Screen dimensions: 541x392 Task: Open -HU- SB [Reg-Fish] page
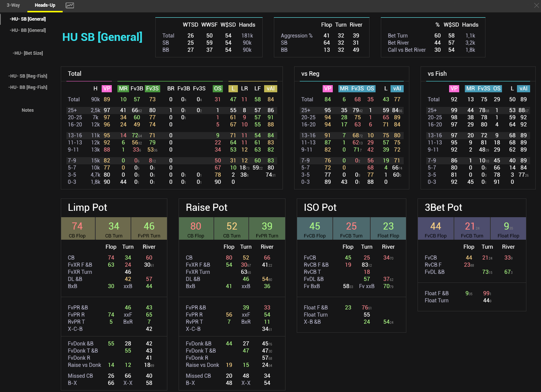28,76
